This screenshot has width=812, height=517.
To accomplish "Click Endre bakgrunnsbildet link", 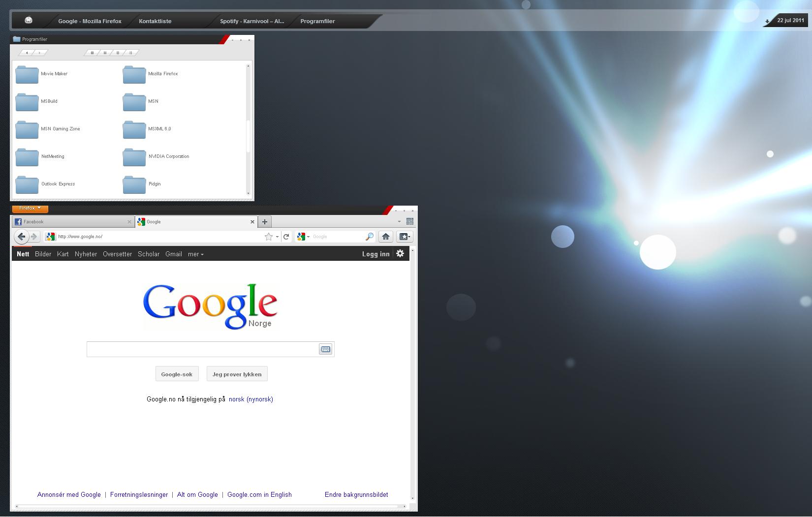I will click(x=356, y=495).
